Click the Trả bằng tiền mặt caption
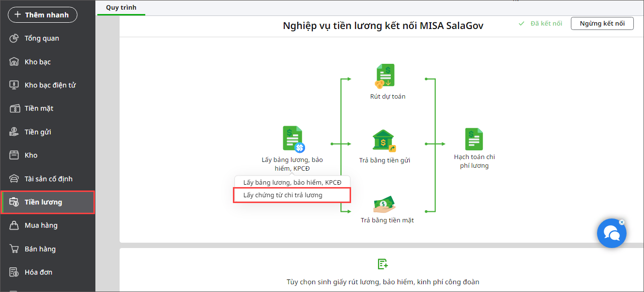Image resolution: width=644 pixels, height=292 pixels. (387, 220)
